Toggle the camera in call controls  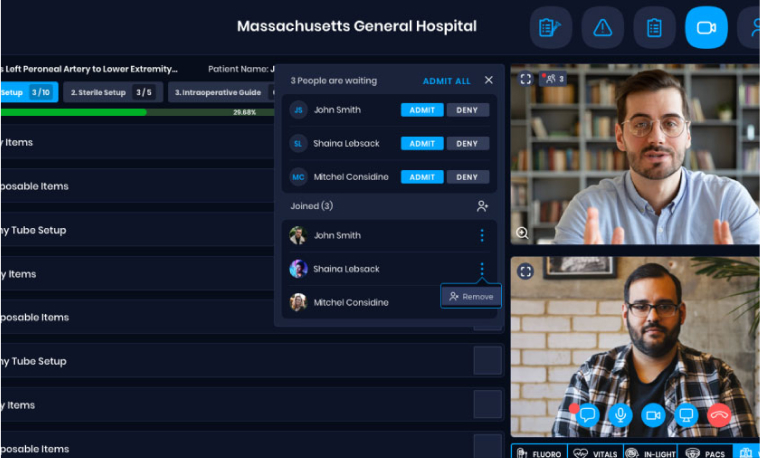pos(653,414)
